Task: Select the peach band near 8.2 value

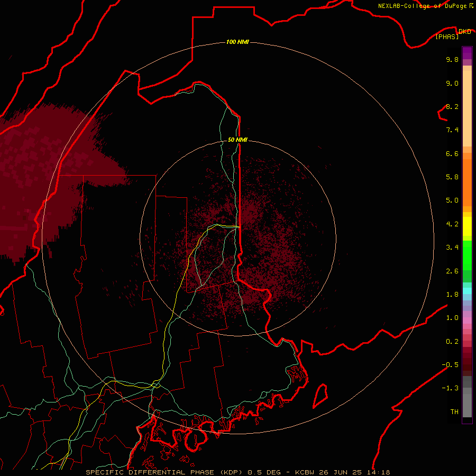Action: (467, 108)
